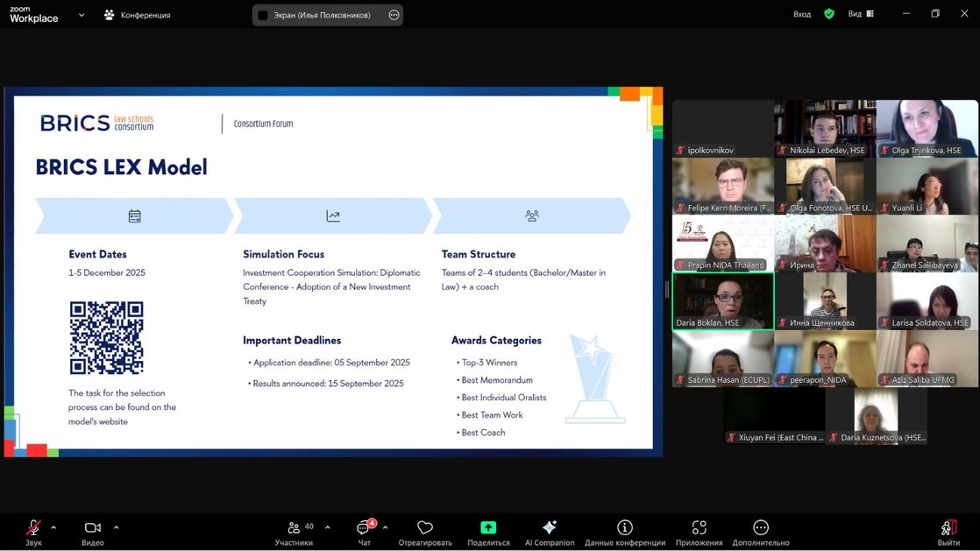Click the 'Best Memorandum' bullet
Screen dimensions: 980x551
click(x=497, y=380)
